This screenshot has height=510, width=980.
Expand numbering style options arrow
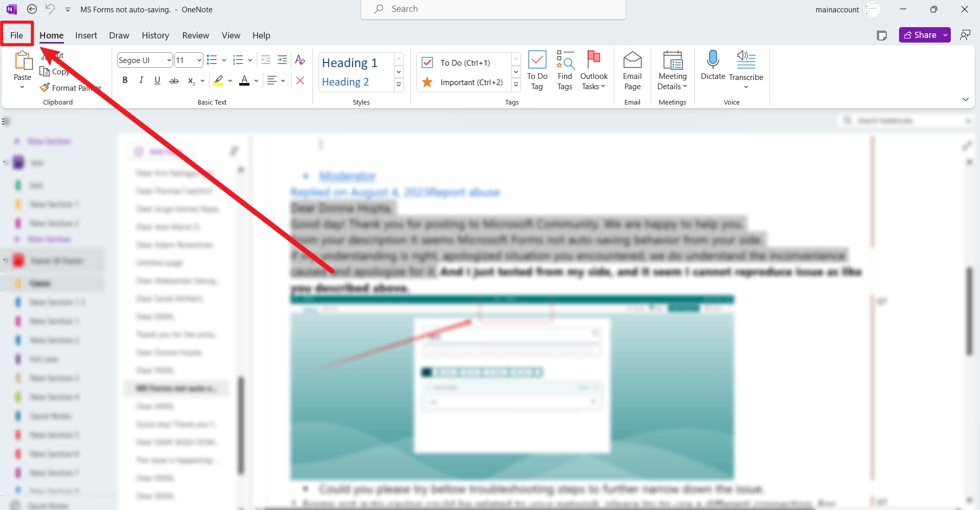point(251,60)
